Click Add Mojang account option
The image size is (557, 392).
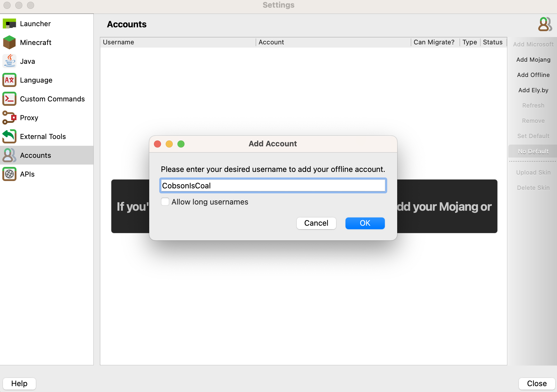pos(533,60)
